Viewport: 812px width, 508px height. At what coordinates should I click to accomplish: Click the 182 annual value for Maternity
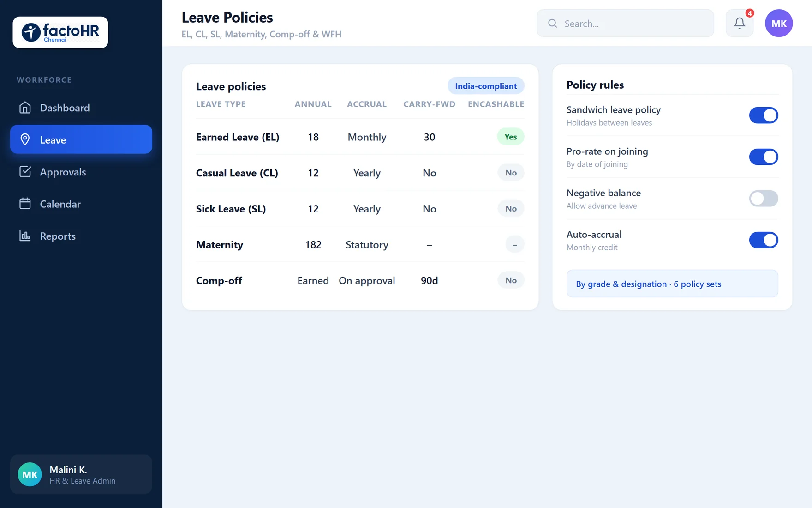click(313, 245)
